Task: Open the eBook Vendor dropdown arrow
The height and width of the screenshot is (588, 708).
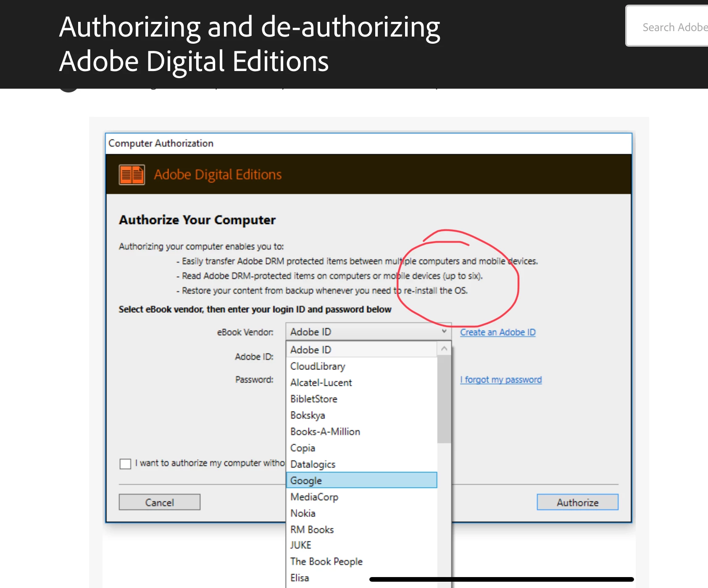Action: (444, 332)
